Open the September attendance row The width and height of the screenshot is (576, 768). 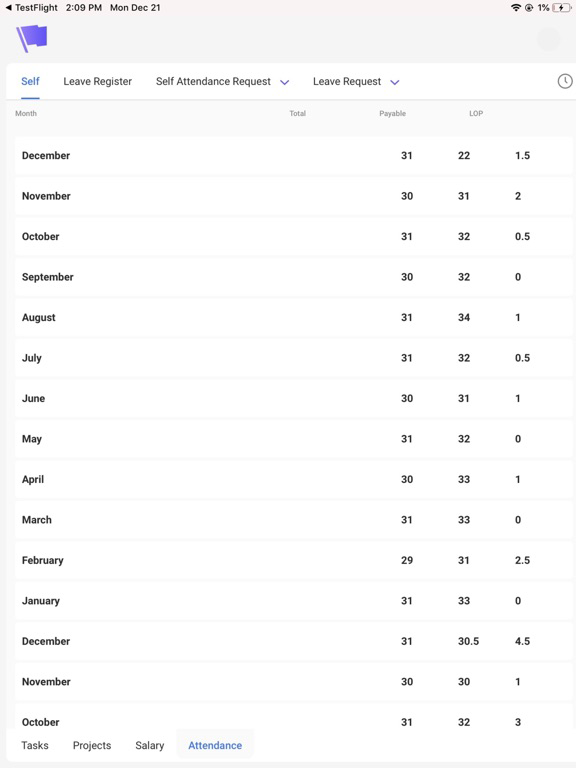[x=293, y=277]
